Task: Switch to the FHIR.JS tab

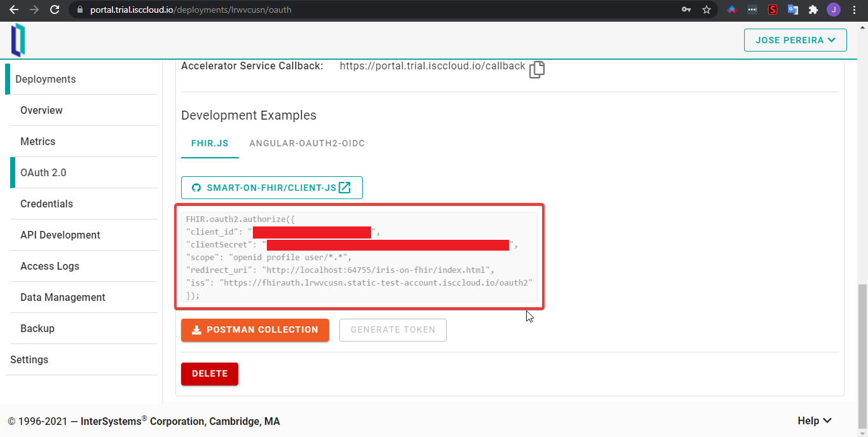Action: click(x=210, y=143)
